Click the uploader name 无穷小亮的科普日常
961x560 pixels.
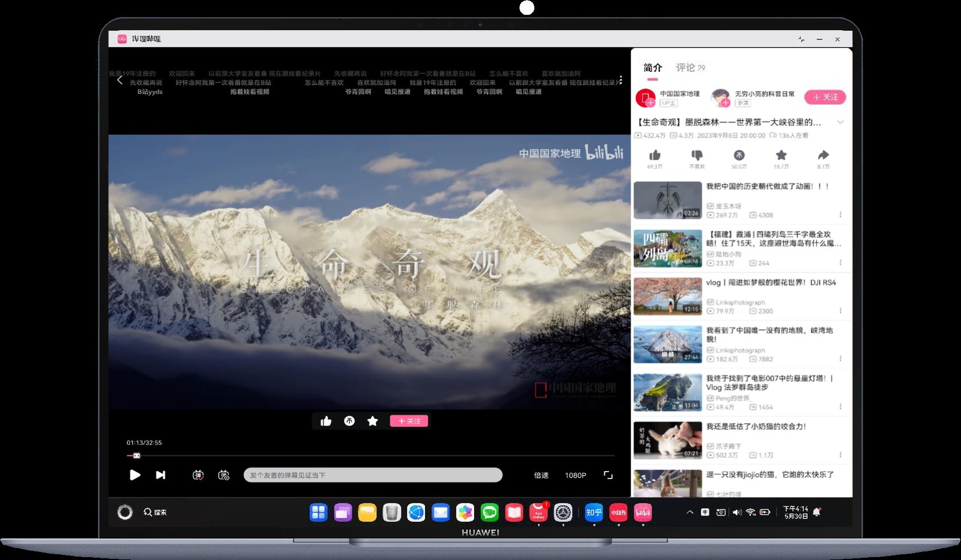[x=764, y=93]
